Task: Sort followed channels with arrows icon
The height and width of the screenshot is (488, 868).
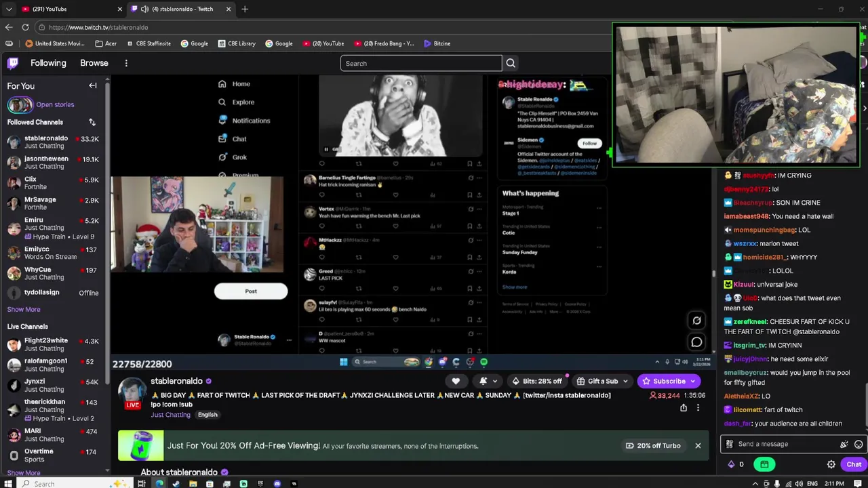Action: coord(92,122)
